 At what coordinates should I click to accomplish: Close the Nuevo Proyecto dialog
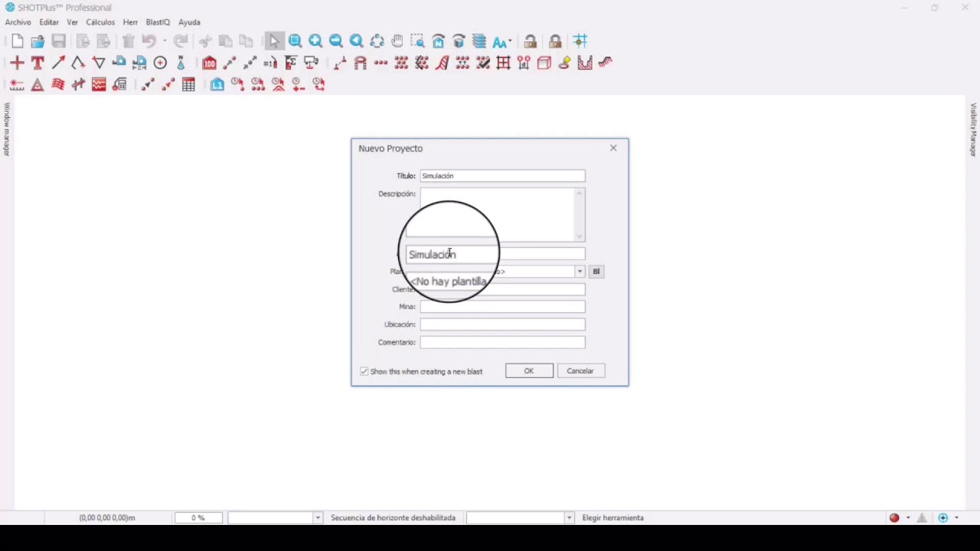point(613,148)
